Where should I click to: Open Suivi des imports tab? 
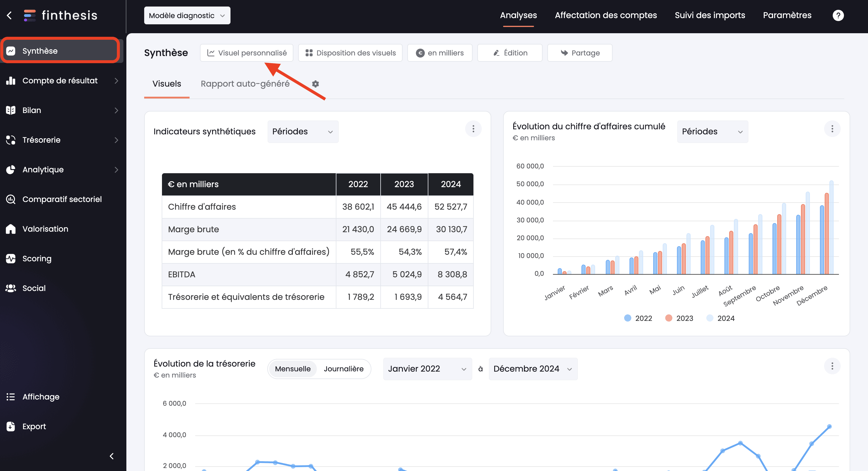(710, 15)
